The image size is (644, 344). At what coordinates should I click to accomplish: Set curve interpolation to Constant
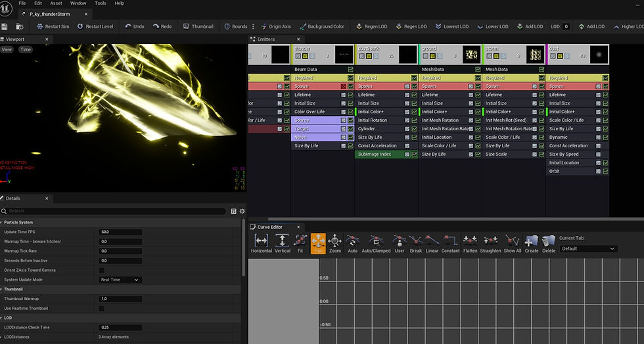coord(451,243)
